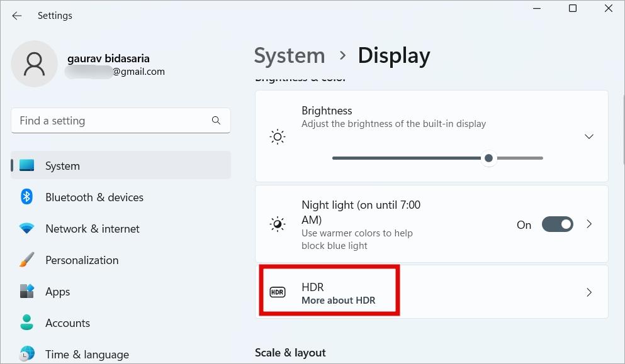Minimize the Settings window
The height and width of the screenshot is (364, 625).
point(537,8)
